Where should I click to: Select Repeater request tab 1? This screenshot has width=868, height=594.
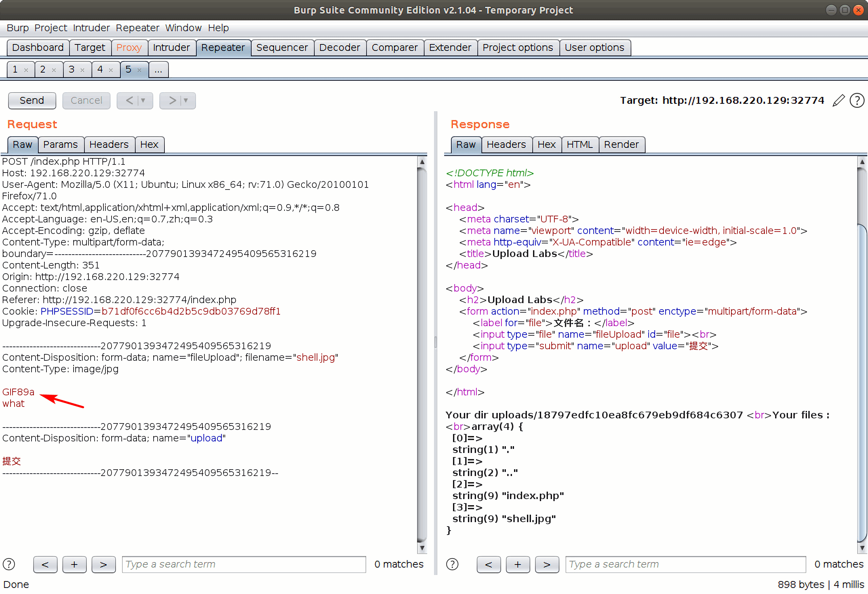point(15,70)
